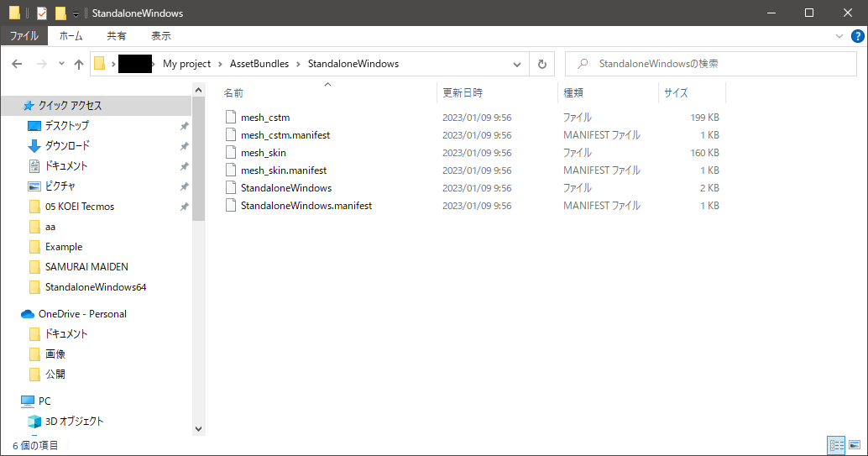Viewport: 868px width, 456px height.
Task: Go up one folder level
Action: (79, 65)
